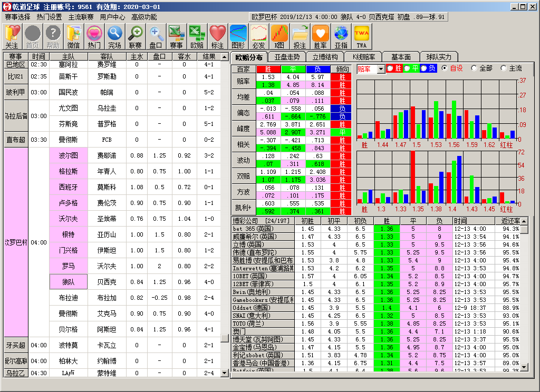
Task: Click the 联赛 zoom-plus icon
Action: coord(136,37)
